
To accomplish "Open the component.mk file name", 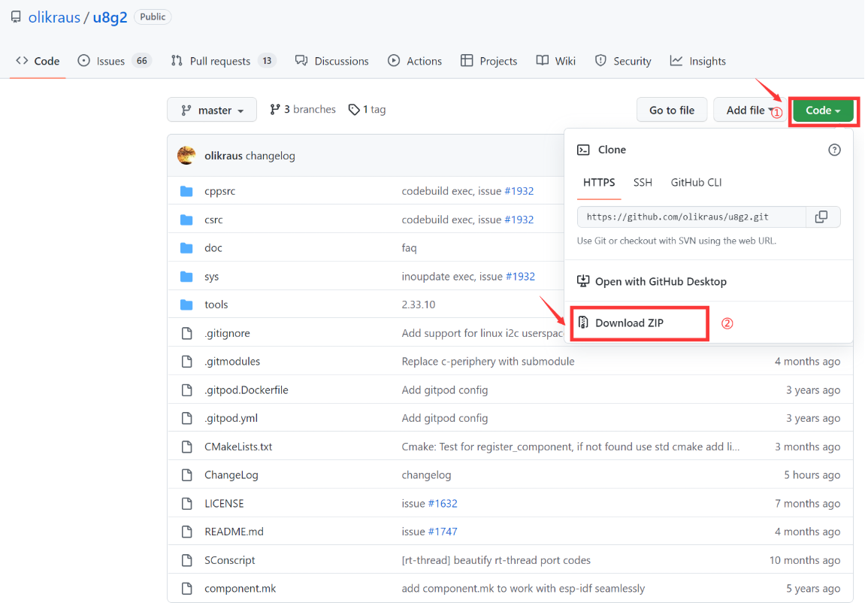I will (x=240, y=589).
